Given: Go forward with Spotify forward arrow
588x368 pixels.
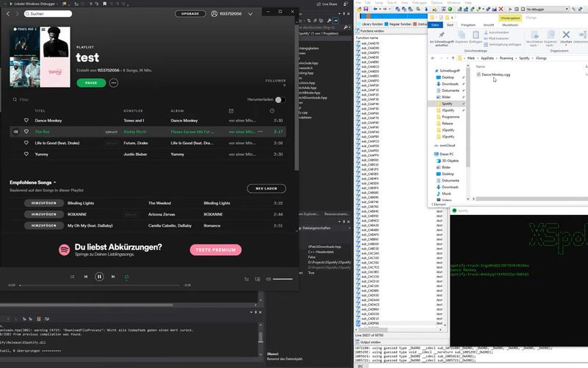Looking at the screenshot, I should (17, 13).
